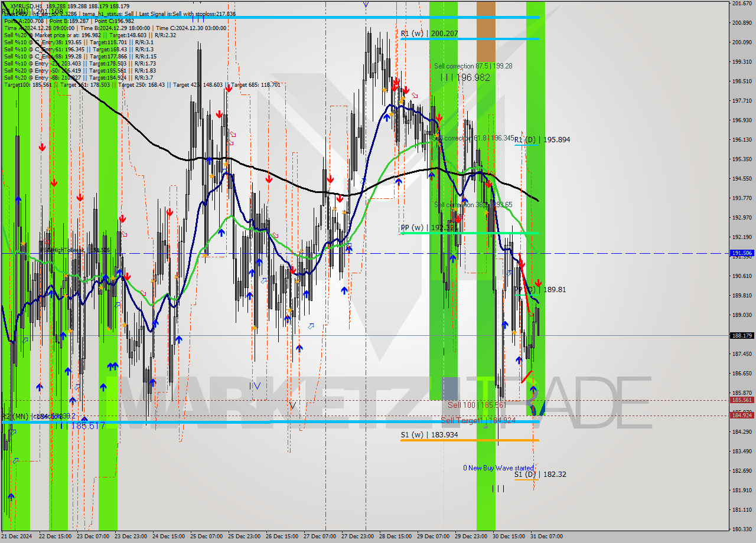756x543 pixels.
Task: Click the 23 Dec 23:00 time label
Action: click(131, 537)
